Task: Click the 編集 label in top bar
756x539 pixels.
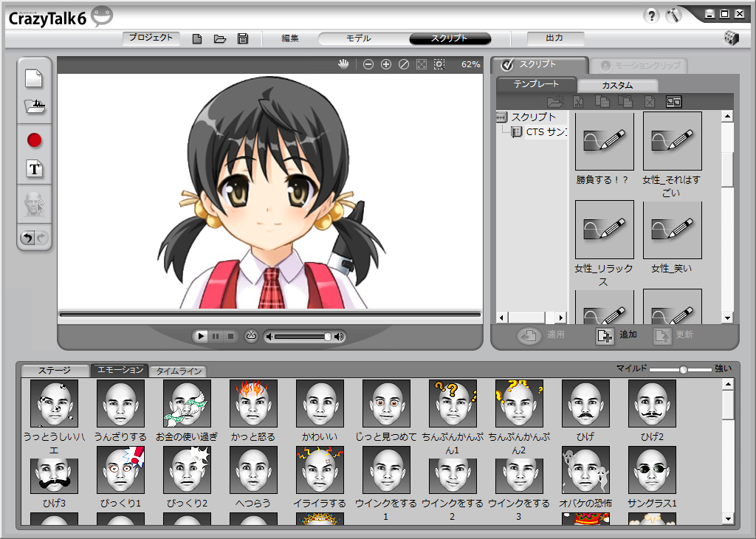Action: [290, 38]
